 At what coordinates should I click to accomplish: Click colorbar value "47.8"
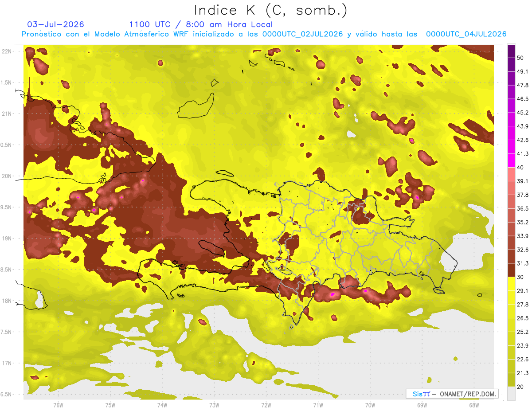click(523, 85)
